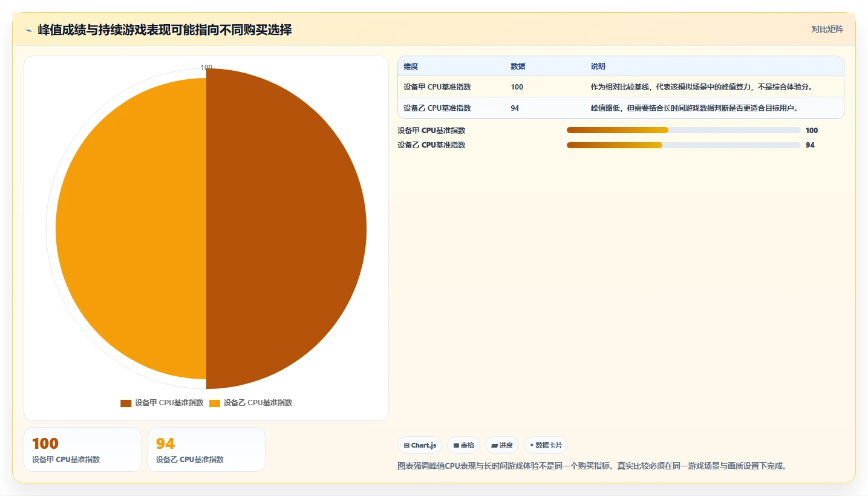868x496 pixels.
Task: Click the 100 value beside the progress bar
Action: click(812, 130)
